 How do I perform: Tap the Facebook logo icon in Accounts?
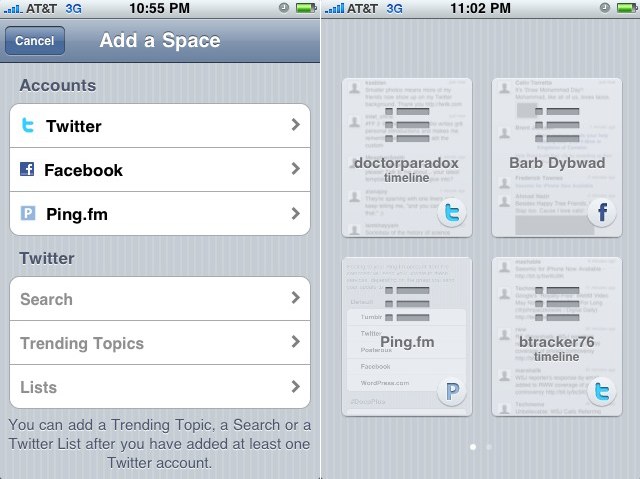[27, 169]
